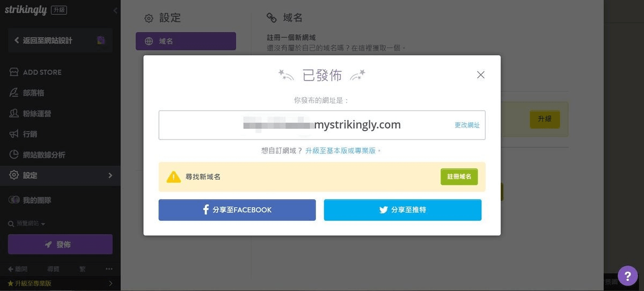Viewport: 644px width, 291px height.
Task: Open 行銷 menu item
Action: coord(30,134)
